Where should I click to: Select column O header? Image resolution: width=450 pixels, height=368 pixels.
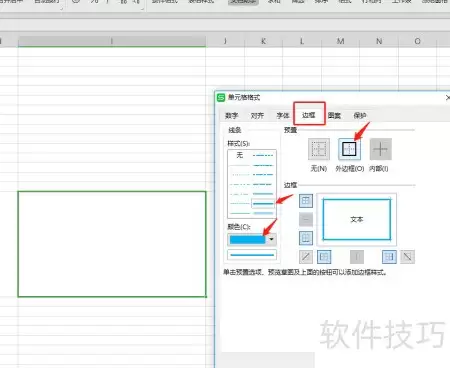[x=417, y=41]
